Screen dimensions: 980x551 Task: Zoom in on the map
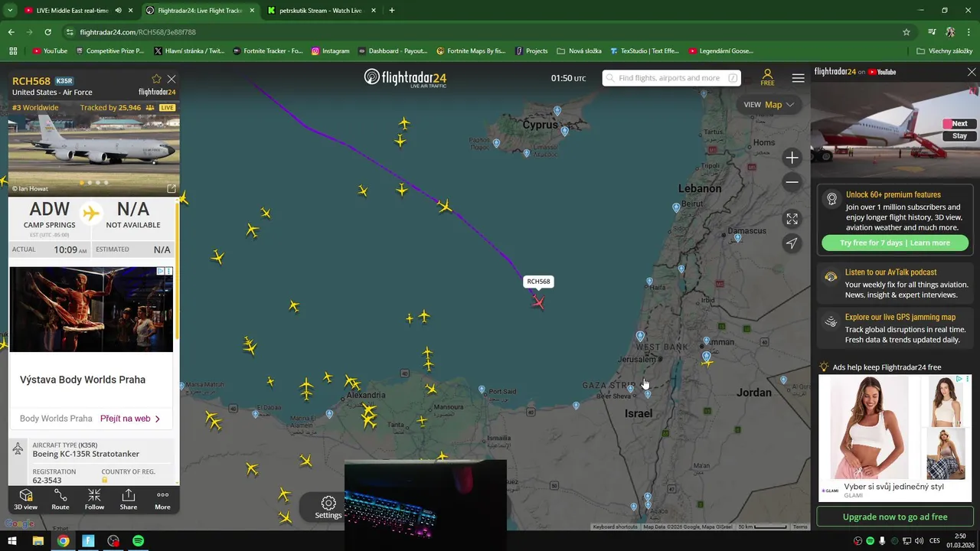[x=792, y=158]
